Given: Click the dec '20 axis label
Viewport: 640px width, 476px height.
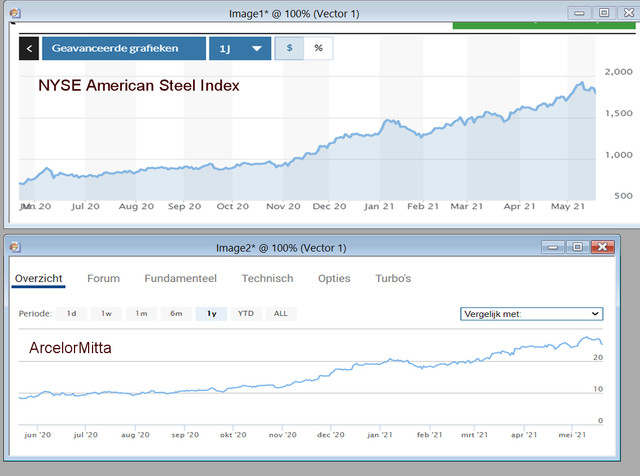Looking at the screenshot, I should pyautogui.click(x=331, y=435).
